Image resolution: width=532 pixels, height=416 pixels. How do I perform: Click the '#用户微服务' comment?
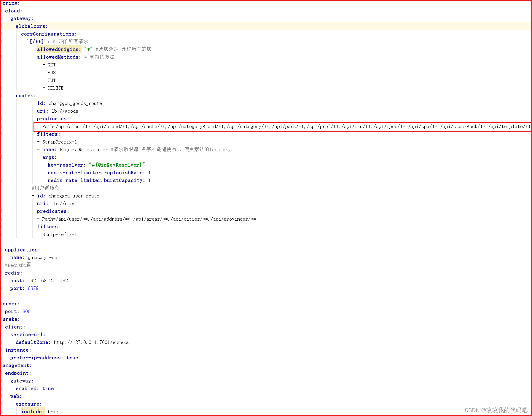45,188
